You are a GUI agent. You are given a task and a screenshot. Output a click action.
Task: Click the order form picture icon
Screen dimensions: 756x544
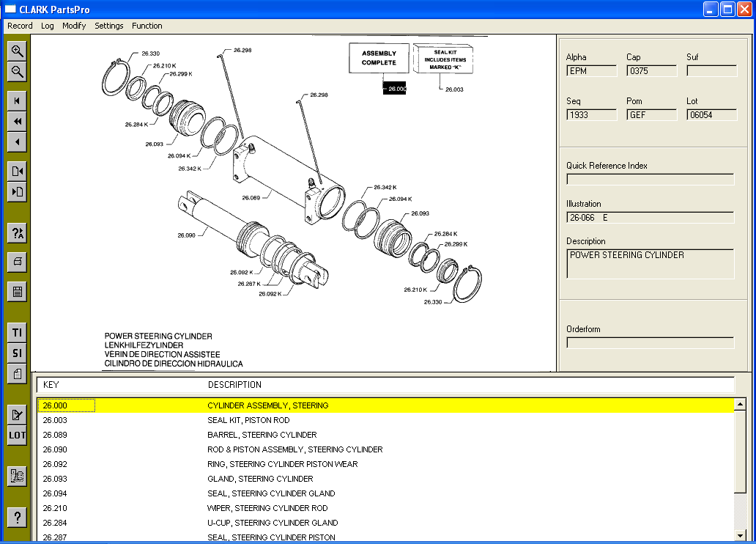point(18,477)
